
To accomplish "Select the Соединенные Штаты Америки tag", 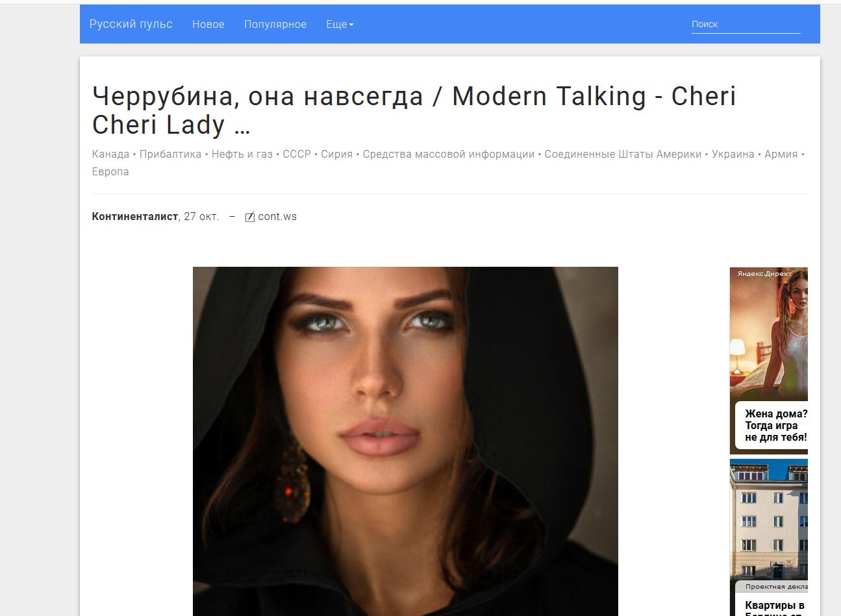I will 623,154.
